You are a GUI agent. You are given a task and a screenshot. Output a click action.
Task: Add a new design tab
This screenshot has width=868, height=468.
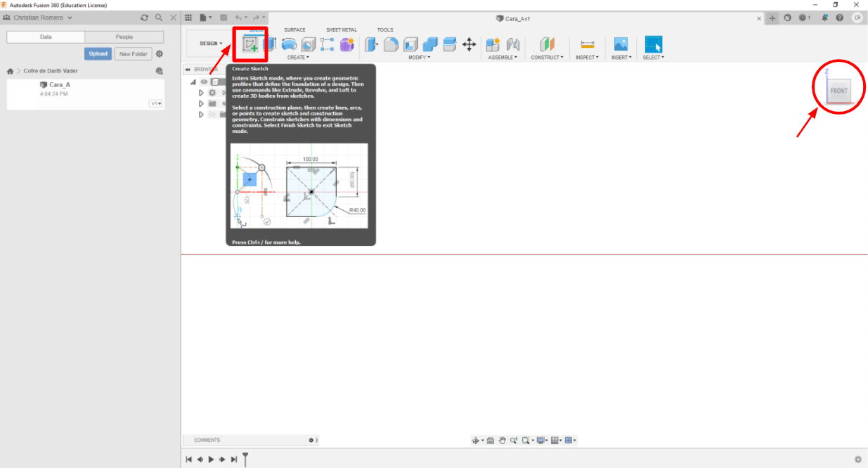point(772,18)
